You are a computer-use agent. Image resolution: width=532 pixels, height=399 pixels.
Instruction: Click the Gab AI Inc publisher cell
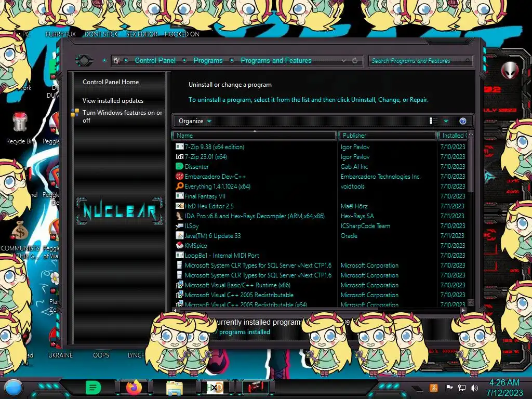354,167
